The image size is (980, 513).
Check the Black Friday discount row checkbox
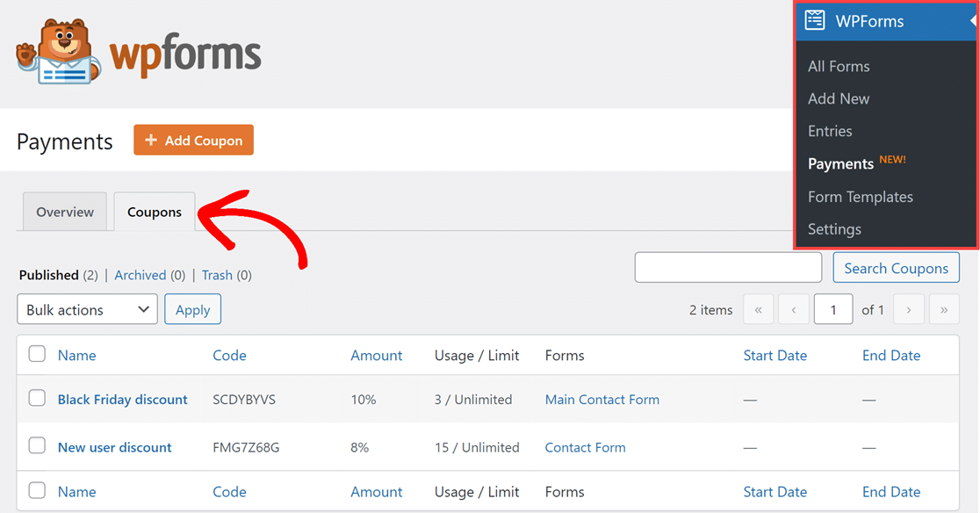point(37,398)
